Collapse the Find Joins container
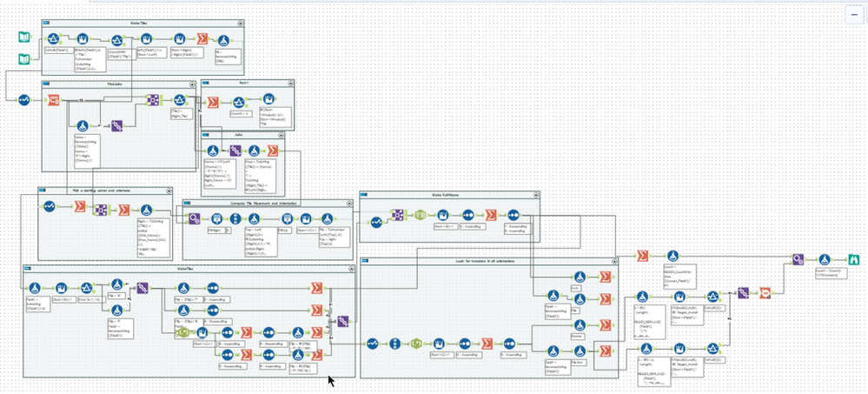868x394 pixels. pos(192,83)
